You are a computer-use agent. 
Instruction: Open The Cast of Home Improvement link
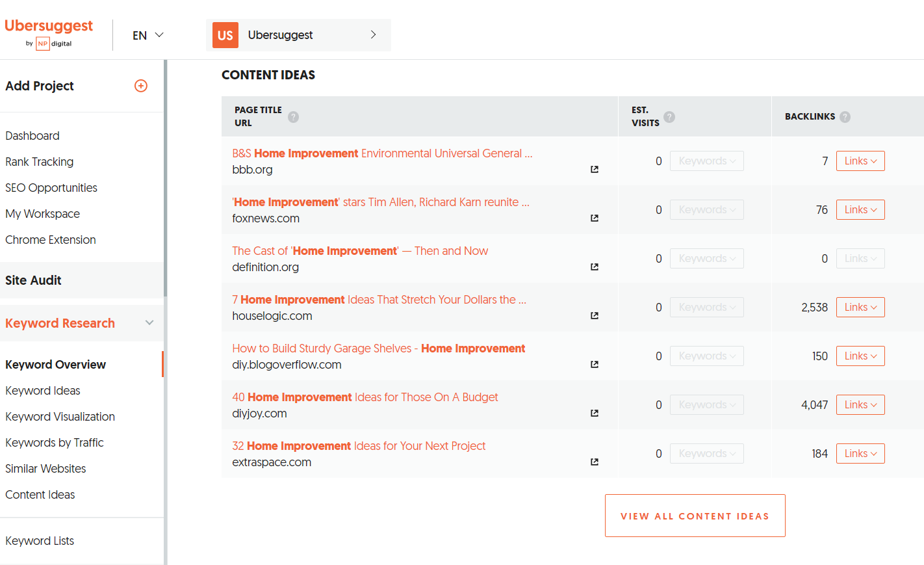point(360,251)
